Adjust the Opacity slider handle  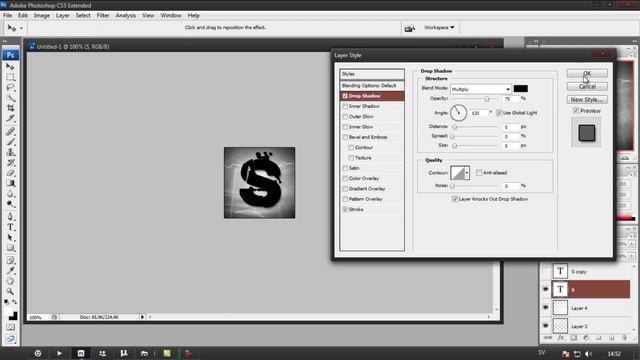coord(487,99)
